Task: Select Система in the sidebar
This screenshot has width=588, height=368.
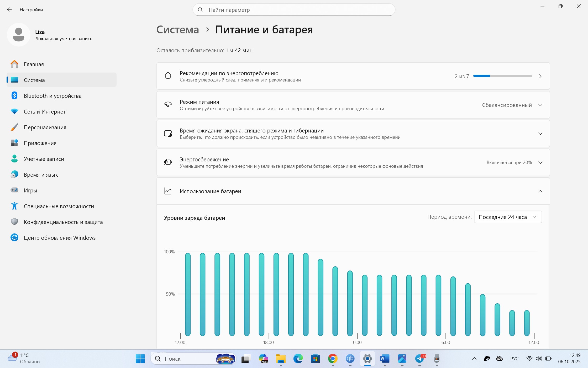Action: click(61, 80)
